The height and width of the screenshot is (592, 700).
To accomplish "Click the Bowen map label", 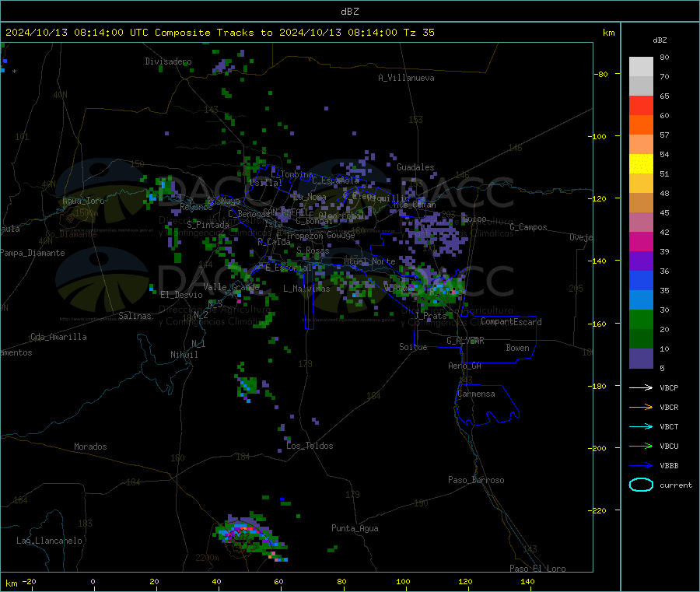I will point(517,347).
